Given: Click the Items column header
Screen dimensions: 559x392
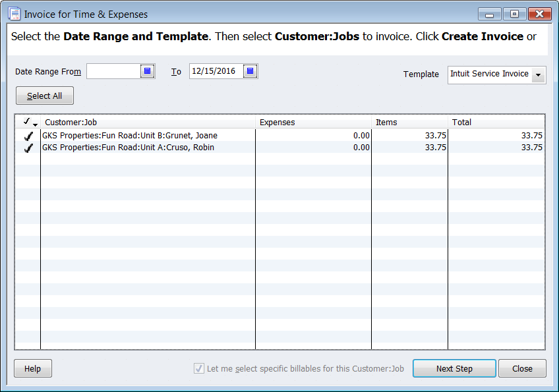Looking at the screenshot, I should 409,123.
